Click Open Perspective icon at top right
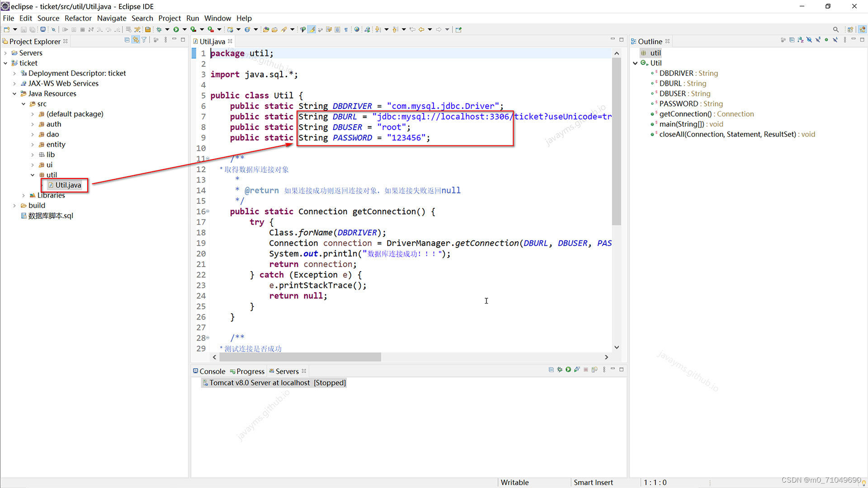Screen dimensions: 868x488 [x=850, y=29]
